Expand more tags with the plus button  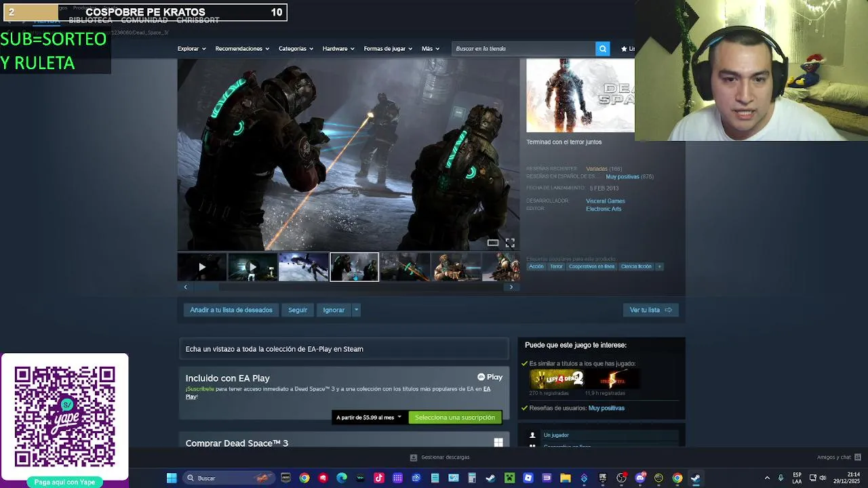tap(659, 266)
